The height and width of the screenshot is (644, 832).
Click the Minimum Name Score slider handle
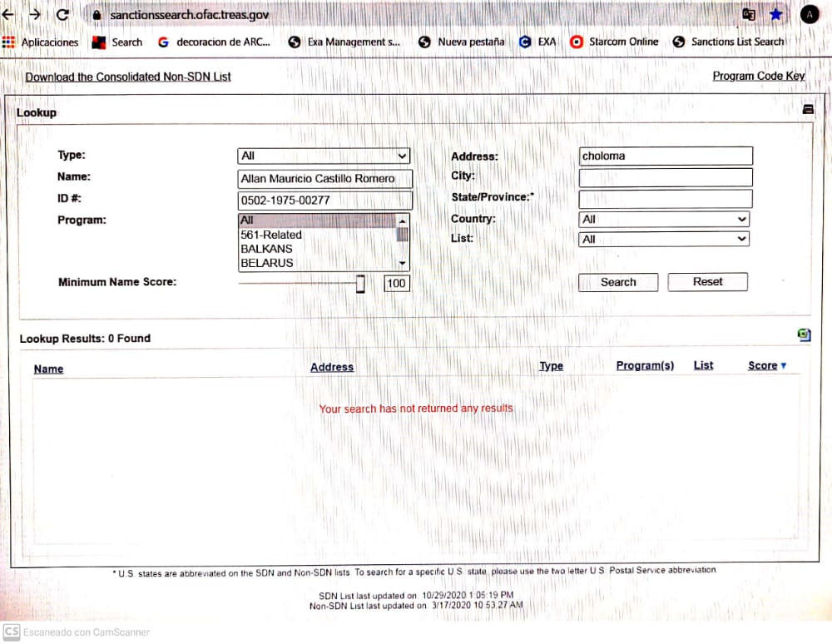click(360, 284)
